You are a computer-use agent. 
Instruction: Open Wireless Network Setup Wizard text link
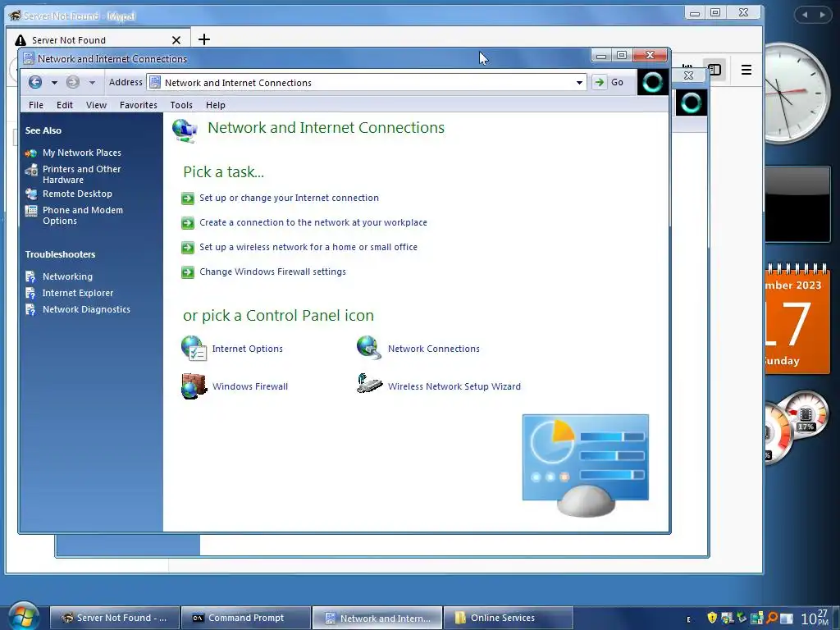454,386
